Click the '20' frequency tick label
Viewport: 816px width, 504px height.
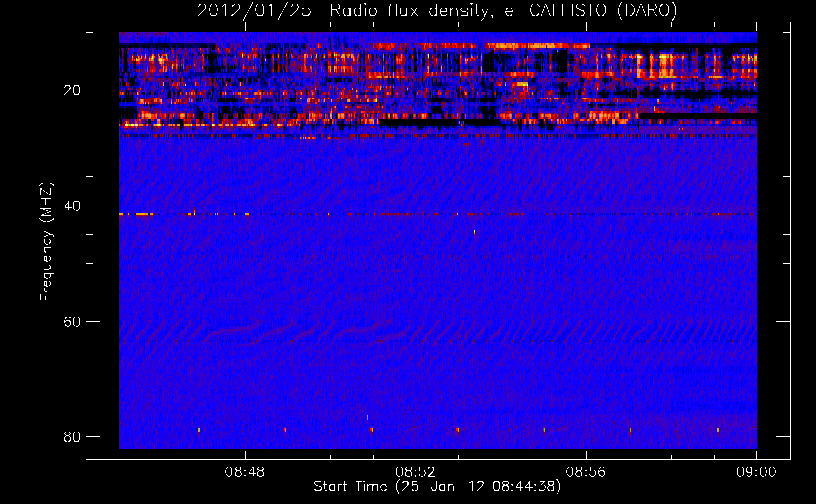[72, 90]
